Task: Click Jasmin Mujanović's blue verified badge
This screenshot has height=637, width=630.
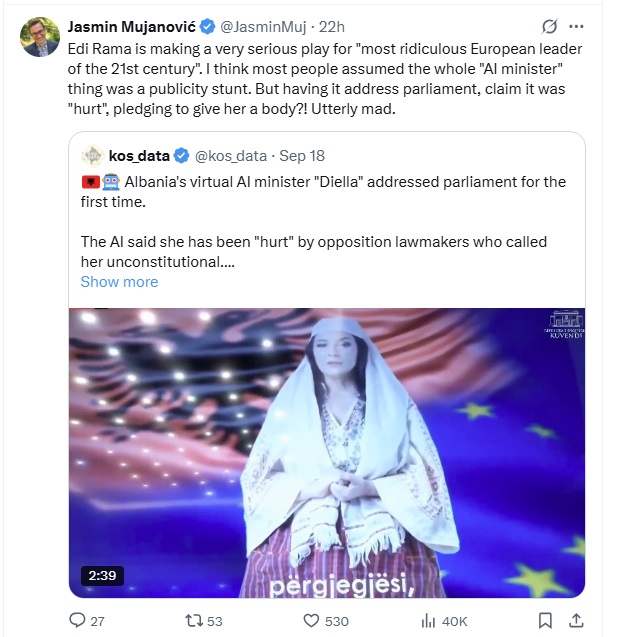Action: [208, 27]
